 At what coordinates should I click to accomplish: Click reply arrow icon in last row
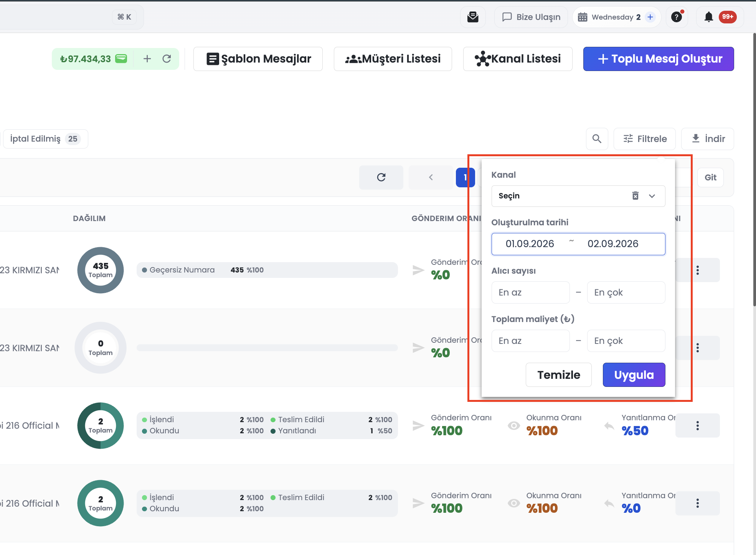(x=609, y=503)
